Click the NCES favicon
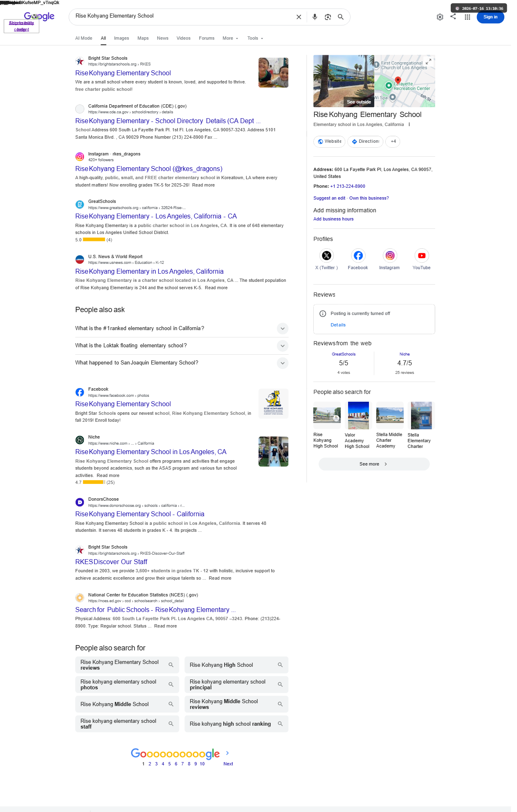This screenshot has height=812, width=517. tap(80, 598)
